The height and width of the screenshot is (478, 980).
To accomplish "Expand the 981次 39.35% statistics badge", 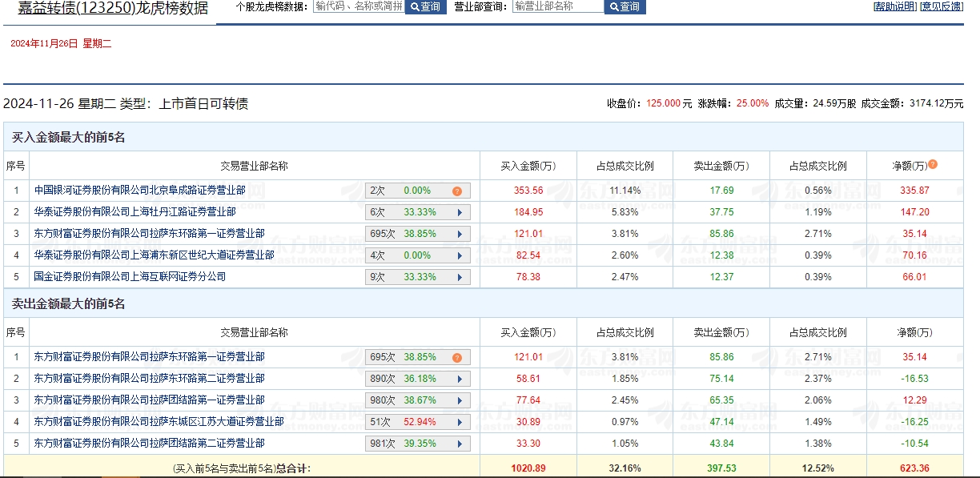I will point(460,444).
